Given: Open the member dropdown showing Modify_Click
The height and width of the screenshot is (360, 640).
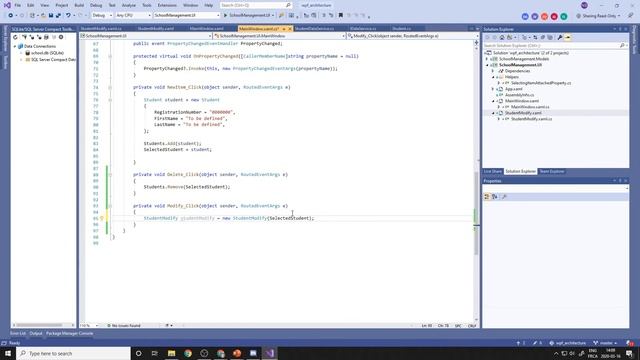Looking at the screenshot, I should pos(413,36).
